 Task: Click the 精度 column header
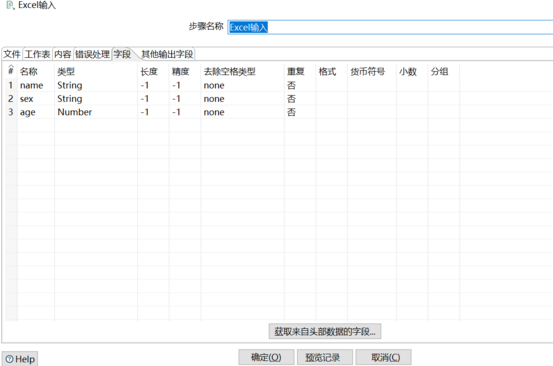pos(181,72)
